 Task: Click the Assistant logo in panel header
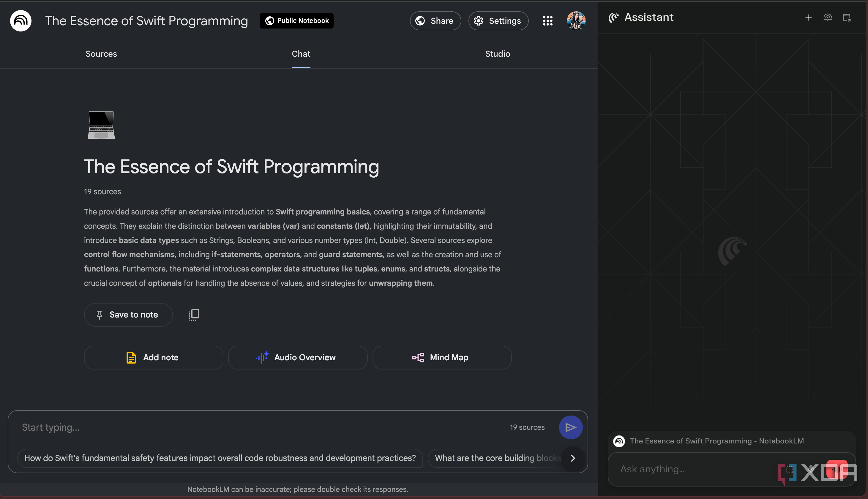coord(613,18)
